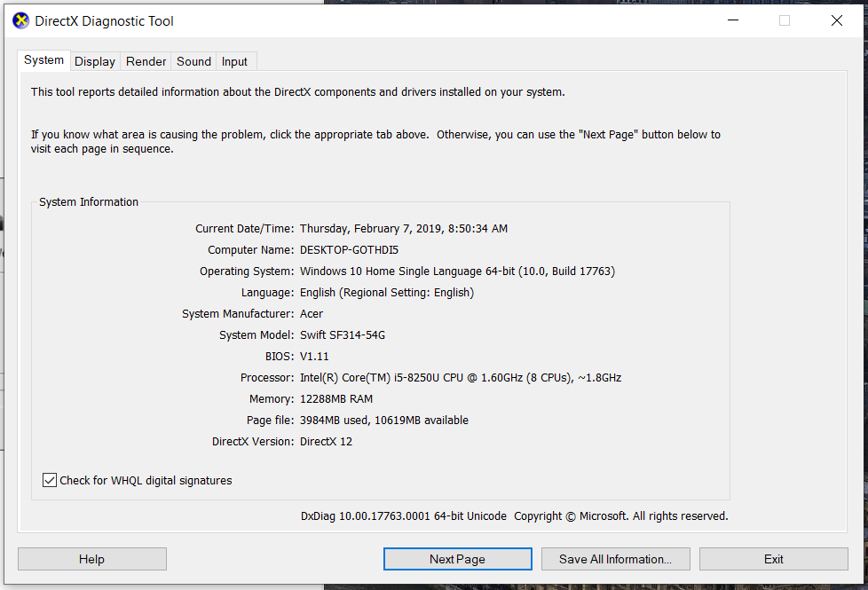The width and height of the screenshot is (868, 590).
Task: Click the 'DirectX Version:' label
Action: point(253,442)
